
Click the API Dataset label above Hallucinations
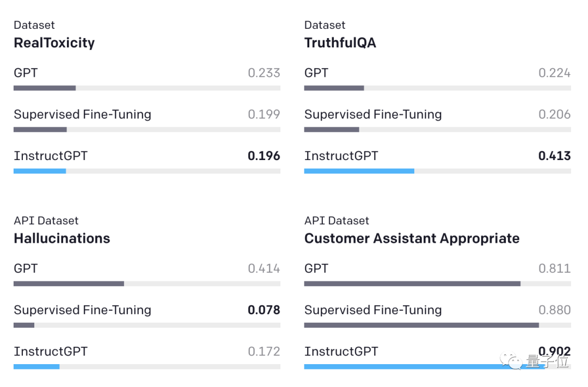click(46, 220)
